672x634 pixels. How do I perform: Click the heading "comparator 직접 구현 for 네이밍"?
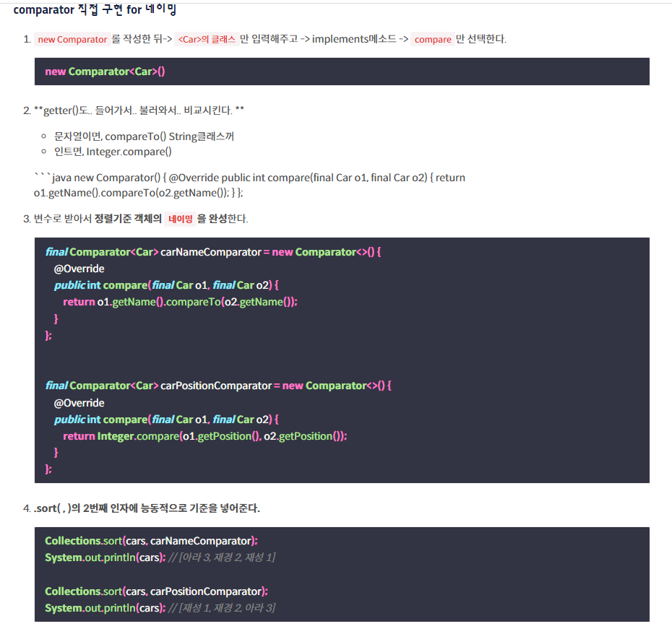(95, 9)
